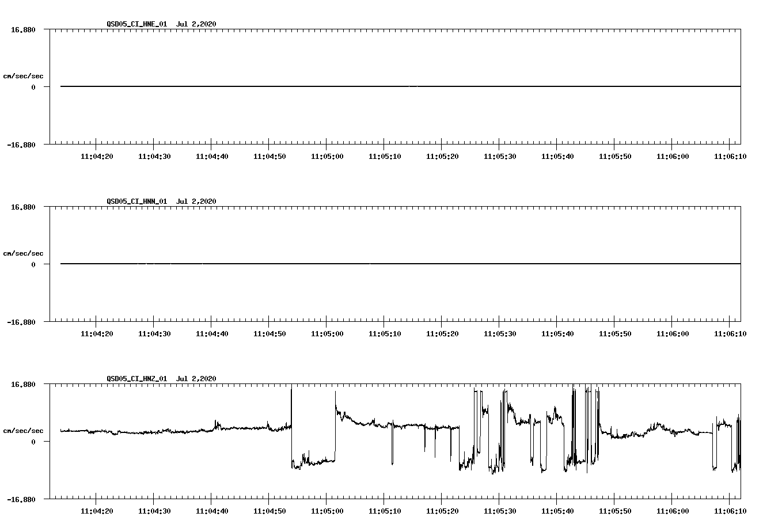This screenshot has width=782, height=532.
Task: Click the 11:06:10 time label on HNE axis
Action: (730, 157)
